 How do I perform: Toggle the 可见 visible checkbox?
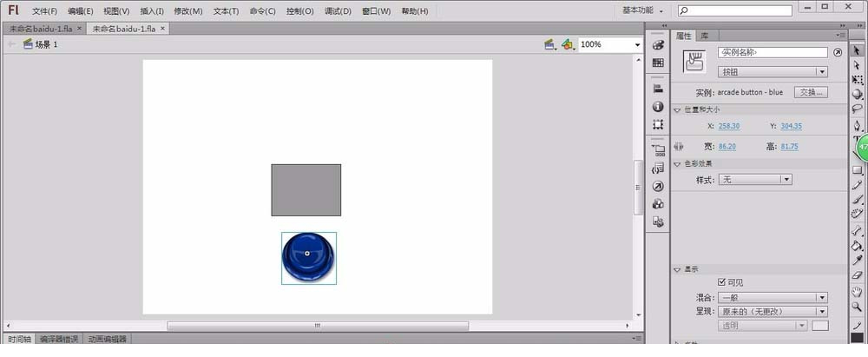coord(721,282)
